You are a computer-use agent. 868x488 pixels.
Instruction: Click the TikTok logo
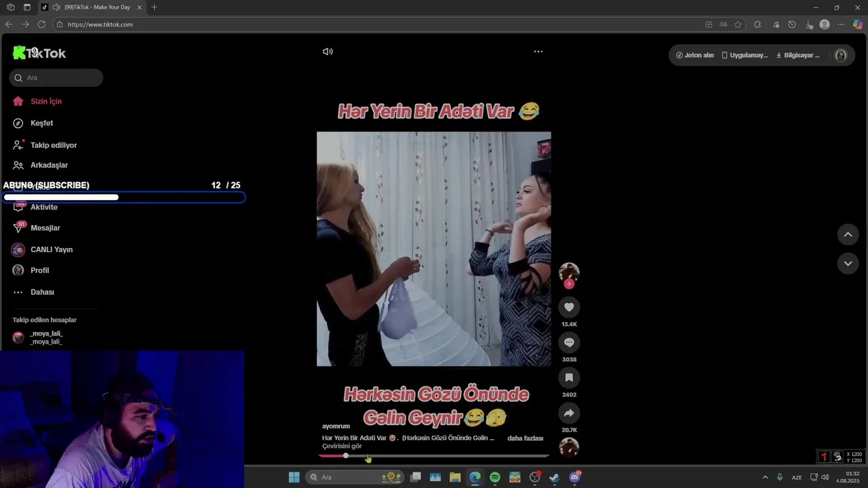[39, 53]
